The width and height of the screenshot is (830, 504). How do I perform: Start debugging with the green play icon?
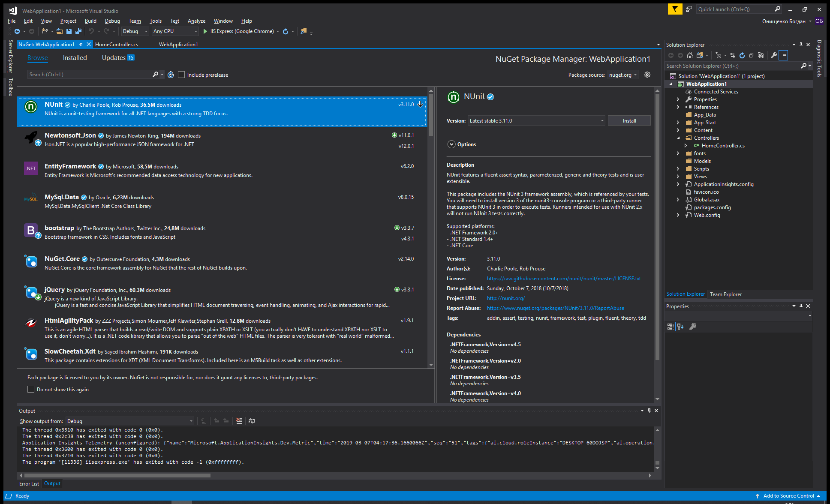coord(205,31)
